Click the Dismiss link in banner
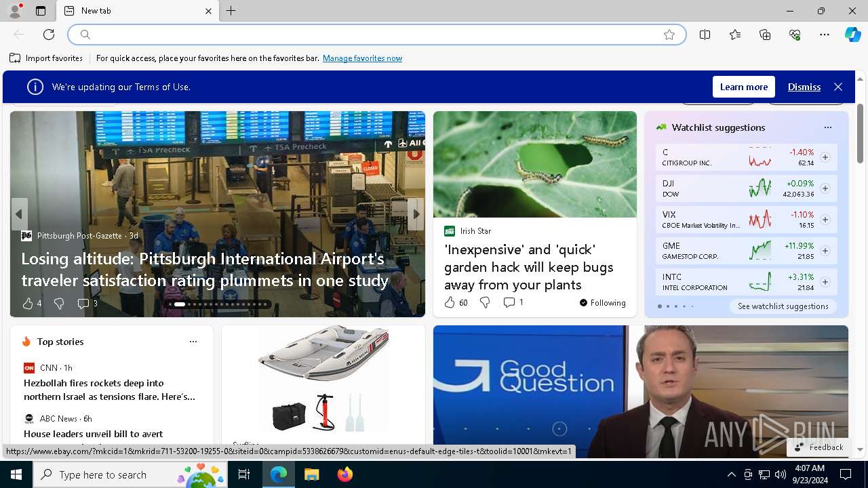Image resolution: width=868 pixels, height=488 pixels. [804, 87]
